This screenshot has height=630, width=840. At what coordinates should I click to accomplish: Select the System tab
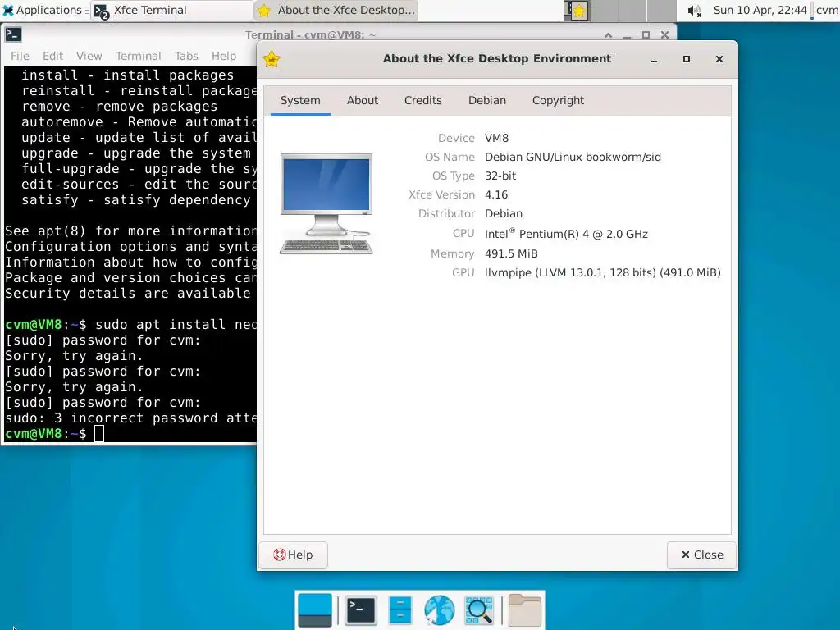[300, 101]
